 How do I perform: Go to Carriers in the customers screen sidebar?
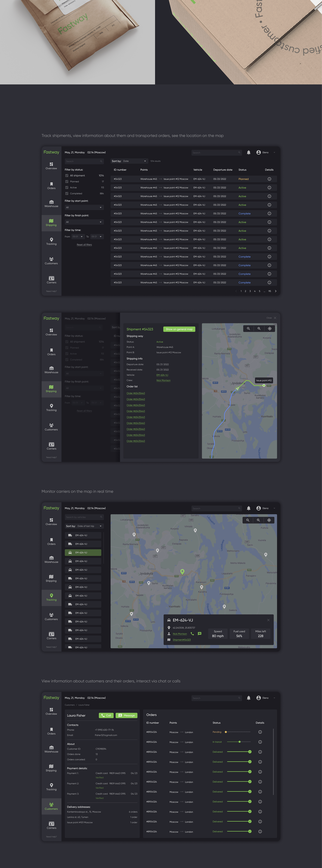point(51,825)
